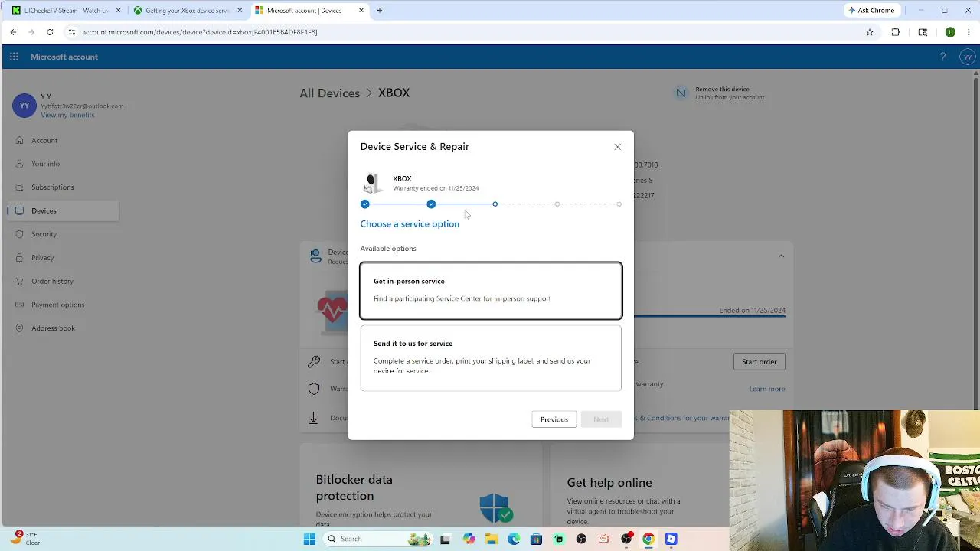Click the Security shield icon in sidebar
Screen dimensions: 980x551
(x=19, y=234)
